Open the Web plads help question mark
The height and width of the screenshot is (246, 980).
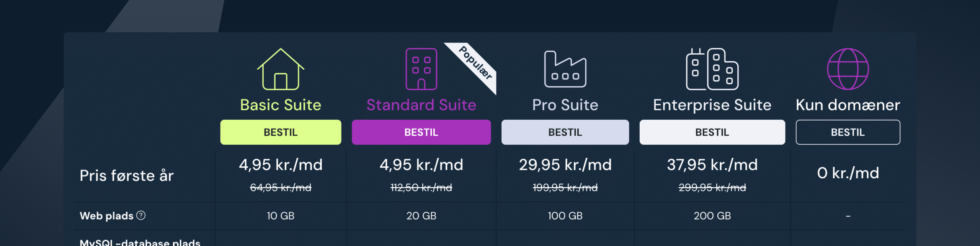tap(141, 216)
